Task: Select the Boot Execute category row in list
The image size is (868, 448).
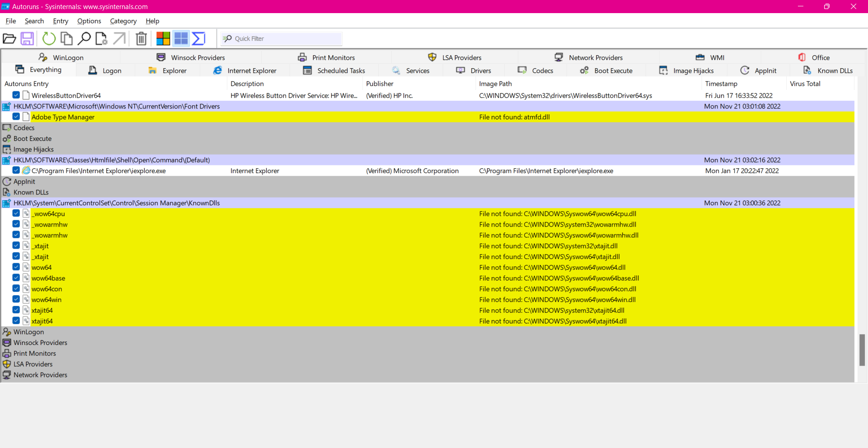Action: pyautogui.click(x=428, y=138)
